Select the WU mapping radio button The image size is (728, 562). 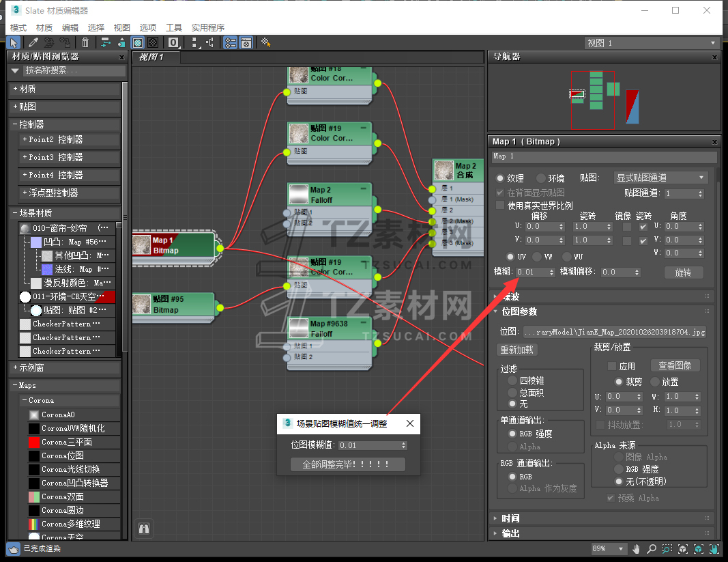pos(567,257)
